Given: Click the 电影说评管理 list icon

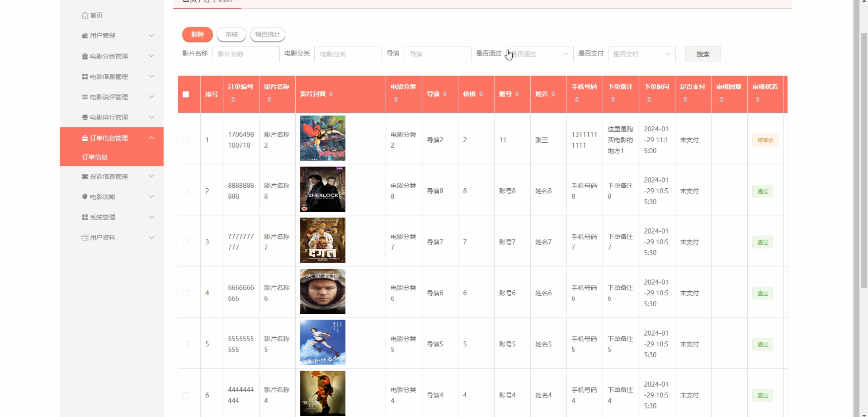Looking at the screenshot, I should click(85, 97).
